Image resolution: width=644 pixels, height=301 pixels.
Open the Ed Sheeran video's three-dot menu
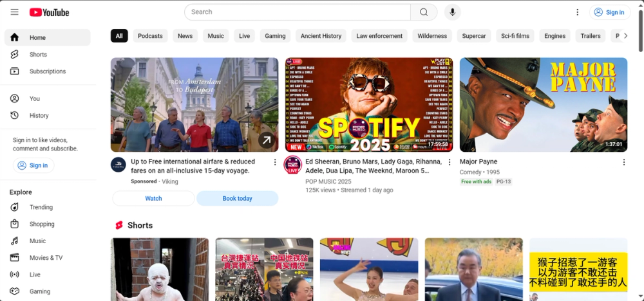(449, 162)
